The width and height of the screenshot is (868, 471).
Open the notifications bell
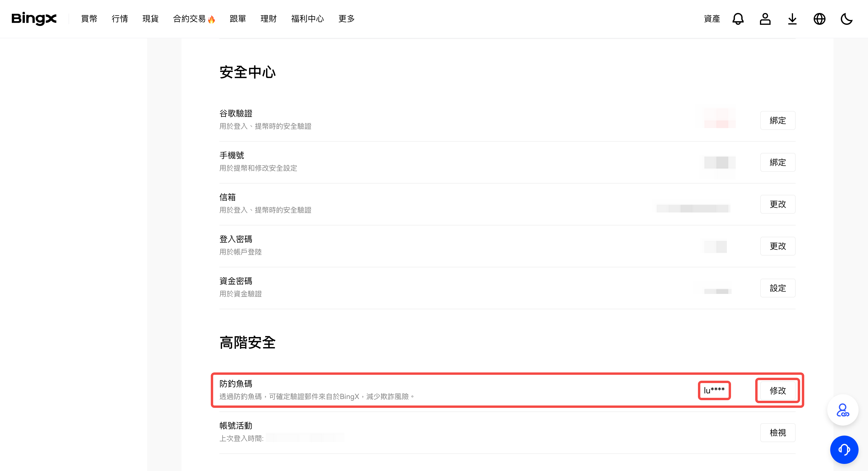(738, 19)
